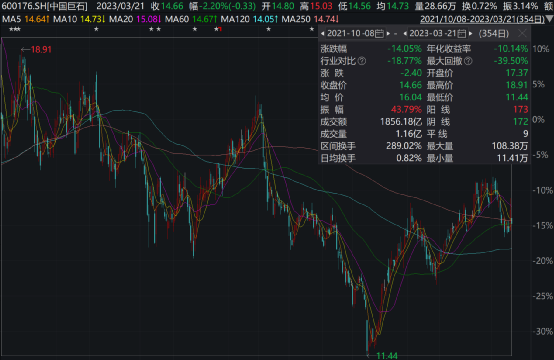554x360 pixels.
Task: Click the MA120 14.05 indicator label
Action: (x=249, y=19)
